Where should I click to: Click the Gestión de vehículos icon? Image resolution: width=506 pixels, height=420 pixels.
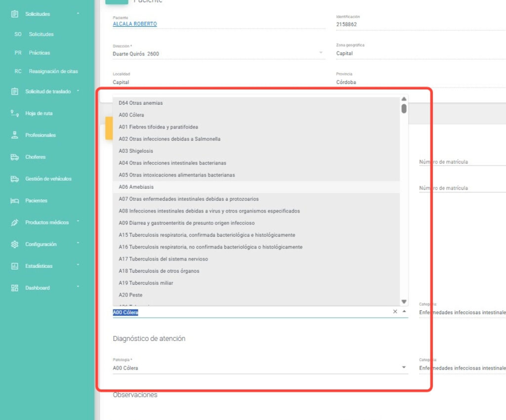click(15, 179)
